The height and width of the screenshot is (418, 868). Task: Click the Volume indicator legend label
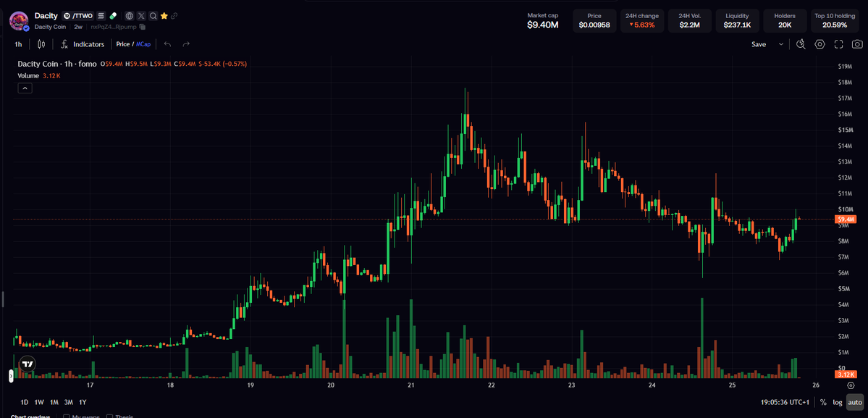[28, 75]
